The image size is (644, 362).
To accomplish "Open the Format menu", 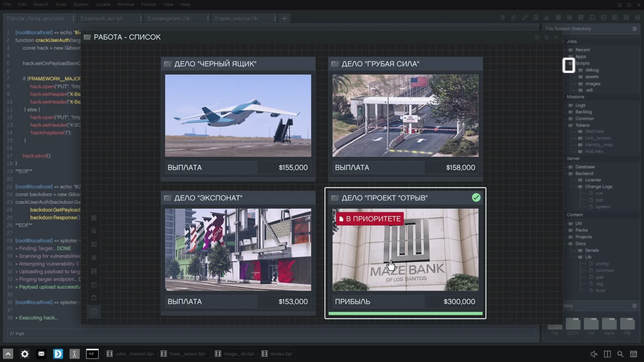I will (x=149, y=4).
